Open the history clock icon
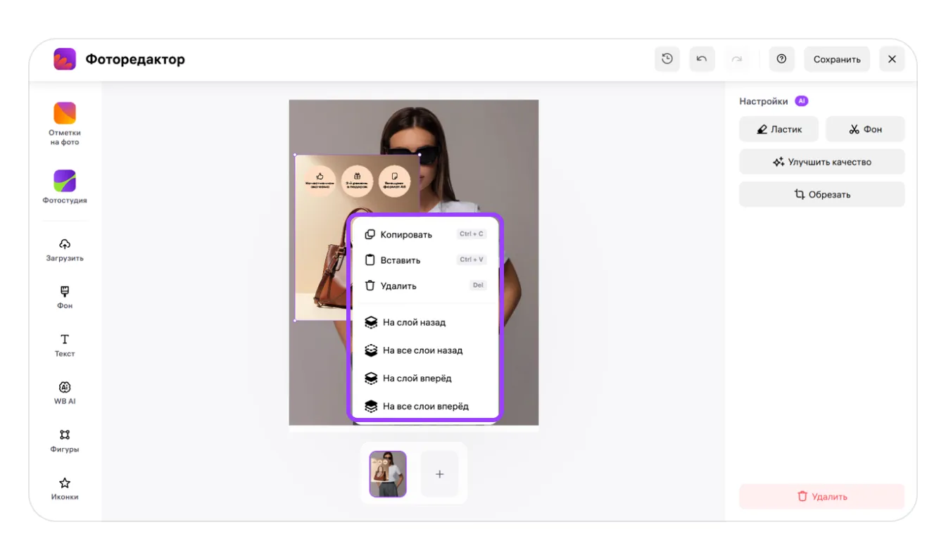 point(667,59)
